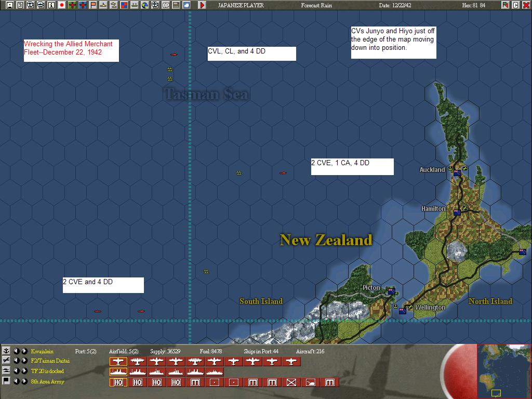Click red ship marker left of CVL, CL note
The image size is (532, 399).
pos(174,54)
